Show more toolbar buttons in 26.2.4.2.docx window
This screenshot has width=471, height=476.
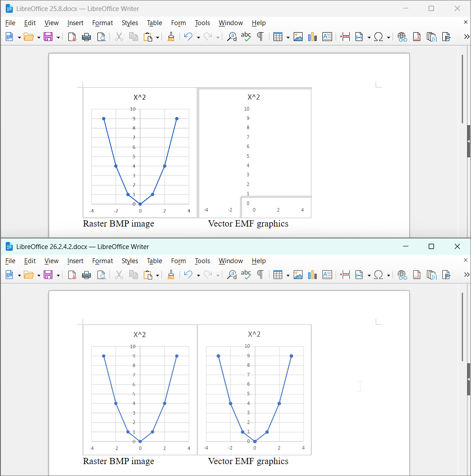coord(467,275)
